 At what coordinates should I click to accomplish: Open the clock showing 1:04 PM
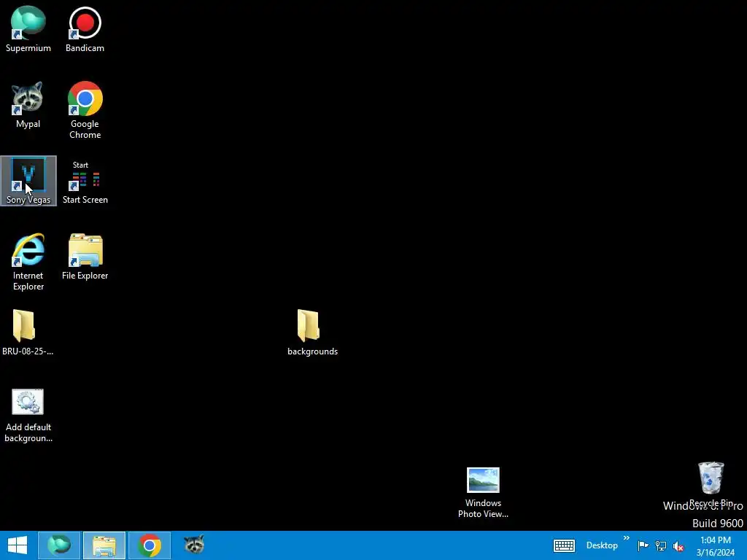[x=715, y=546]
